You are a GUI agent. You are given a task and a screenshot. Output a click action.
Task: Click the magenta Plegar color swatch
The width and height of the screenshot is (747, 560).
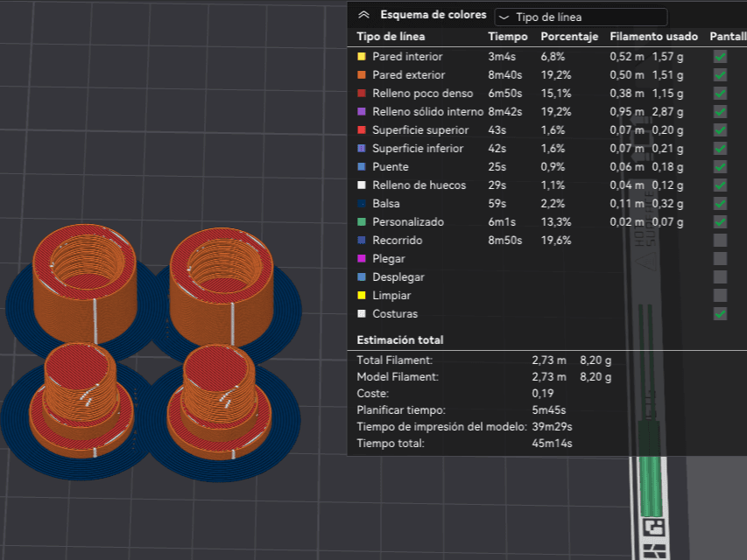coord(362,259)
